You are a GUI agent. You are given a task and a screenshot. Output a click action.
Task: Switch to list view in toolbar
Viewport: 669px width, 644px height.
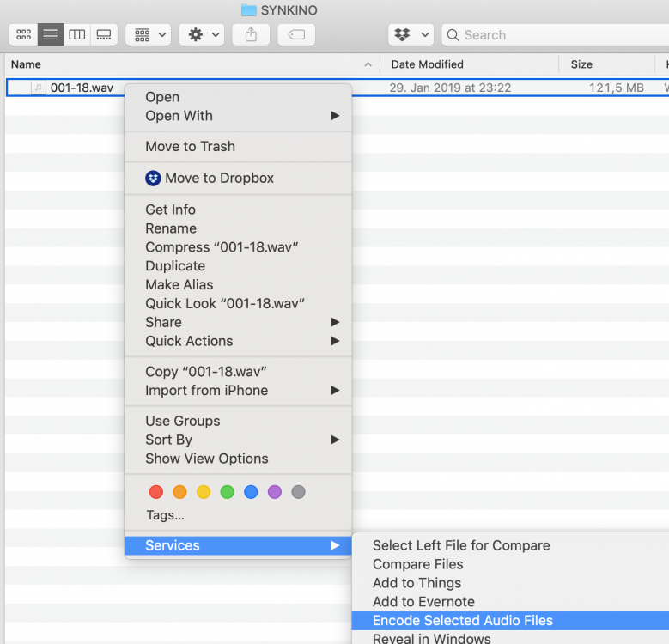[51, 35]
